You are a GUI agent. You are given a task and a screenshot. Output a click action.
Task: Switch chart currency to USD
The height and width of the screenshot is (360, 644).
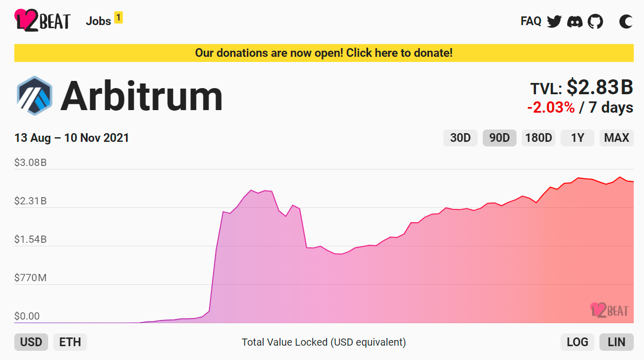tap(31, 342)
